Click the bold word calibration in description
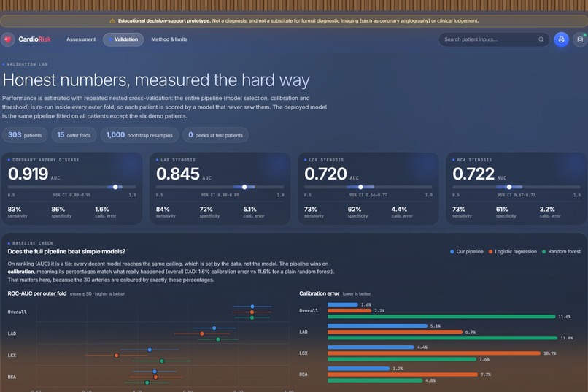 [x=20, y=272]
